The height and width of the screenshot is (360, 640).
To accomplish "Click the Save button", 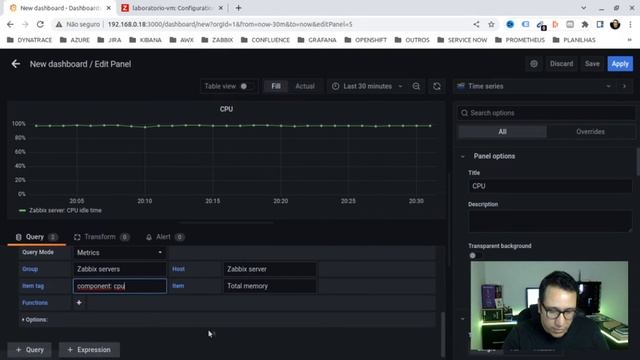I will click(x=592, y=64).
